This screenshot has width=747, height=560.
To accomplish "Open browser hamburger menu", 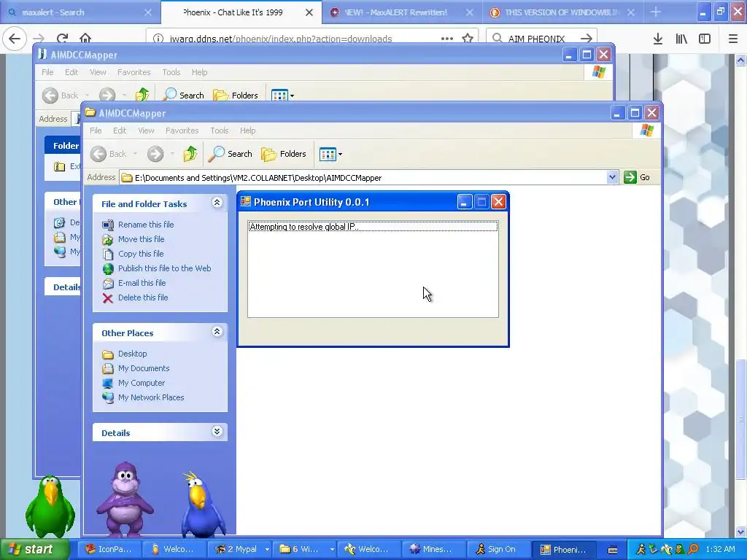I will click(733, 39).
